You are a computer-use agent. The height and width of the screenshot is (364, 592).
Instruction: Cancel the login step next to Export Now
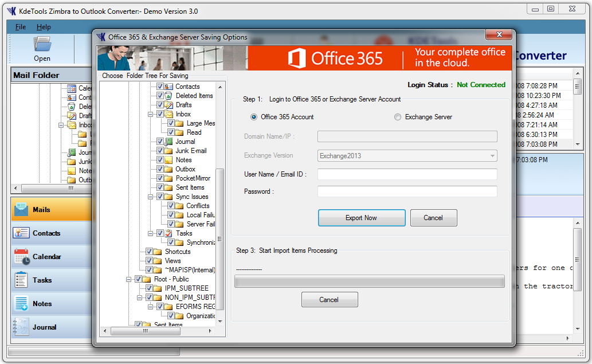coord(433,218)
